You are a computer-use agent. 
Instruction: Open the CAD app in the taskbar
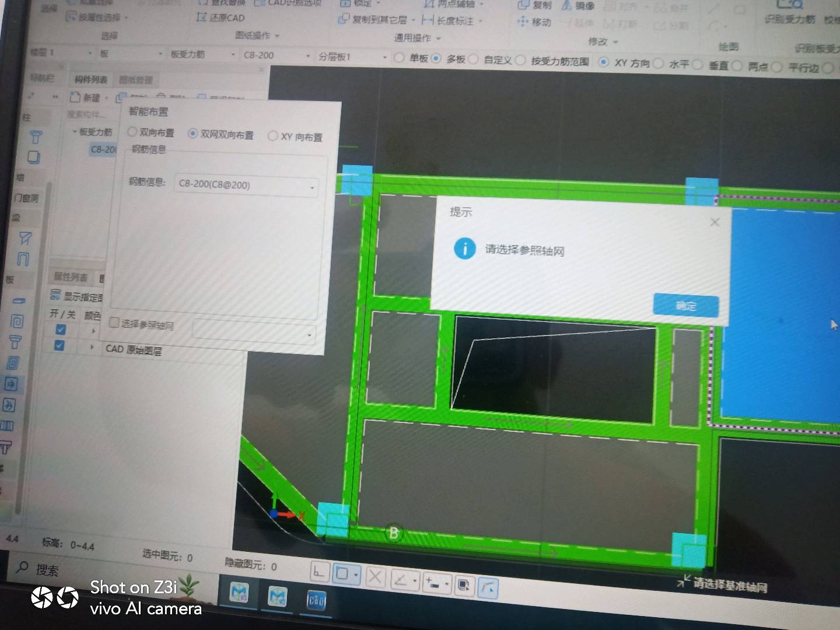(x=317, y=601)
